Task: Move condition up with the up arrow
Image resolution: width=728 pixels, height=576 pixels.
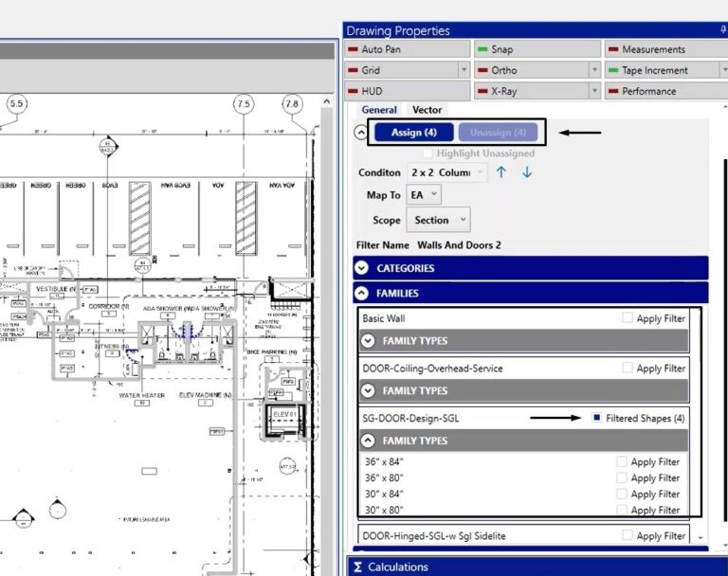Action: (x=500, y=172)
